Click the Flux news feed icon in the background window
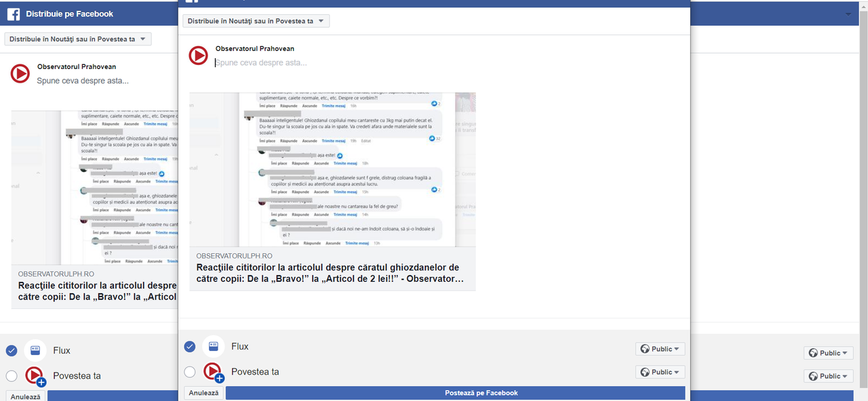 (35, 350)
